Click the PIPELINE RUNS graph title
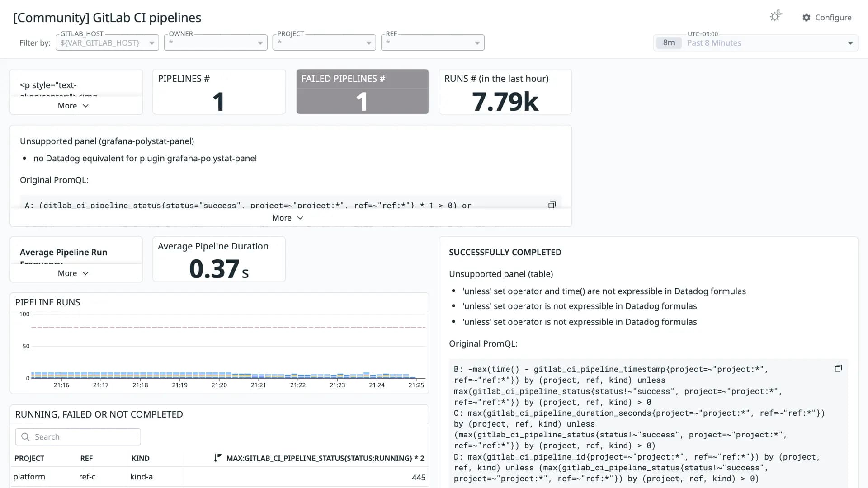 click(x=47, y=302)
